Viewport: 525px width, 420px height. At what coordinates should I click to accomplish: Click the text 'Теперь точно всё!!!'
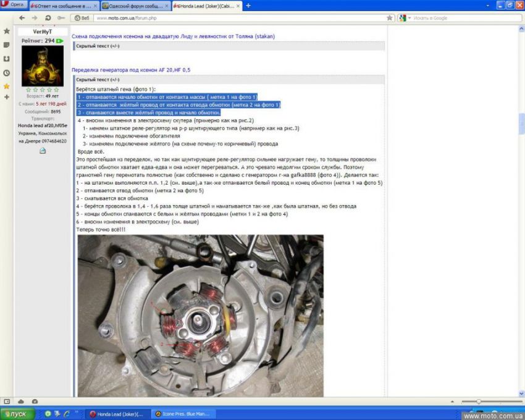(101, 230)
